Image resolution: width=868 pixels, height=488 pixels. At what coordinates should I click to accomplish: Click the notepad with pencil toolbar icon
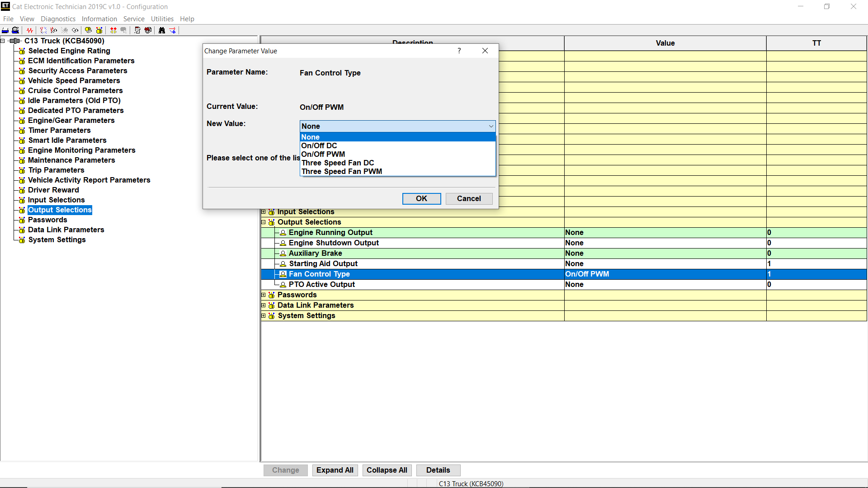pos(137,30)
